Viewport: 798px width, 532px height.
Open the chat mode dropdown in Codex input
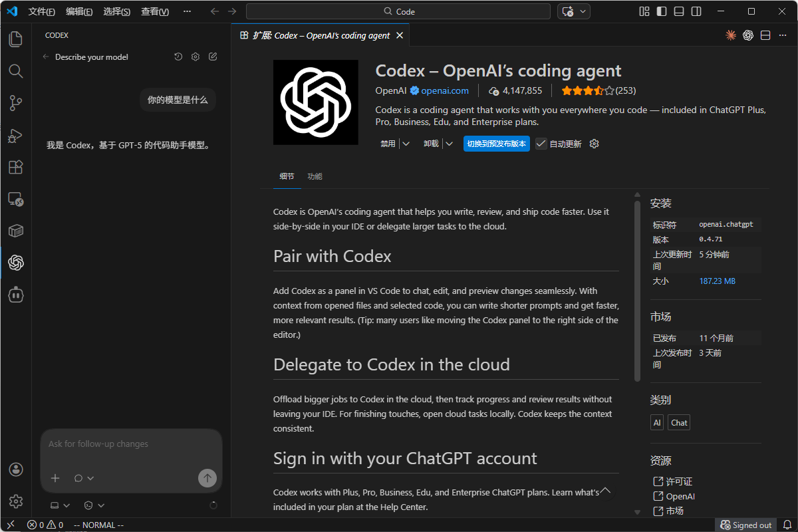click(x=84, y=478)
